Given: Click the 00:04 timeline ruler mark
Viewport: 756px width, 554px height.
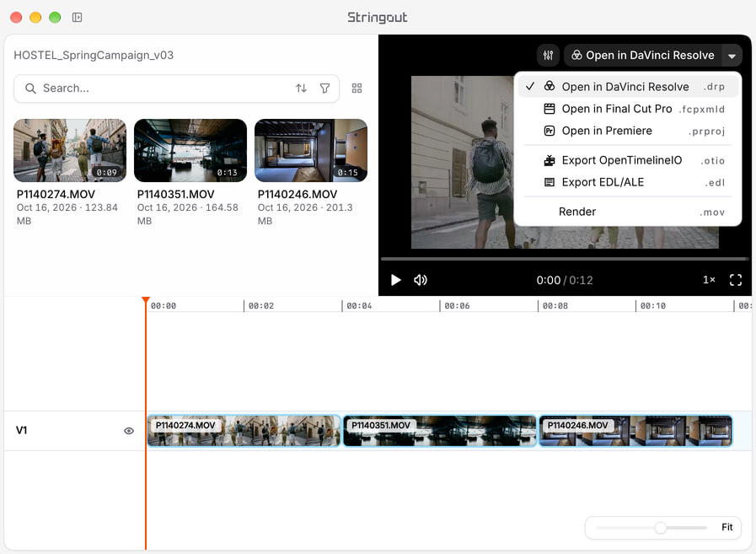Looking at the screenshot, I should coord(359,305).
